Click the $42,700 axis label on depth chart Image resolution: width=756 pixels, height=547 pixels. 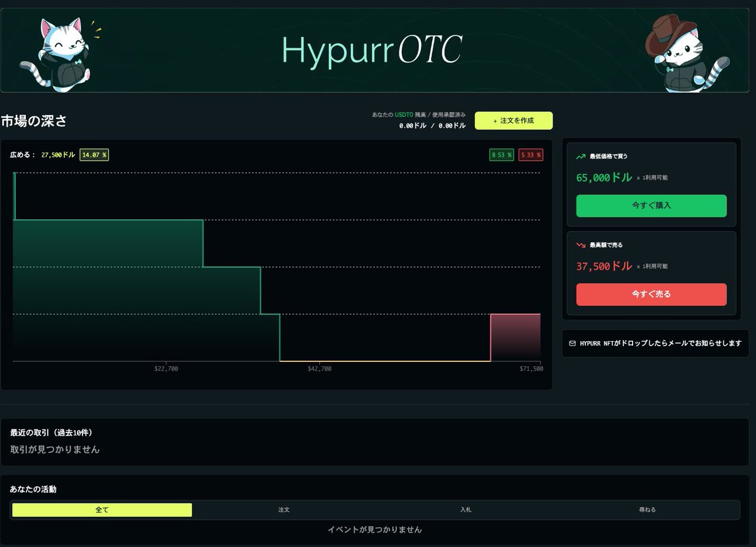click(x=319, y=369)
